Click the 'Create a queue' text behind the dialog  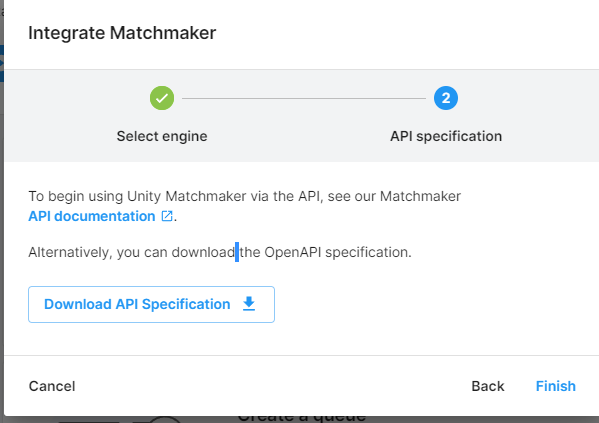pos(302,418)
